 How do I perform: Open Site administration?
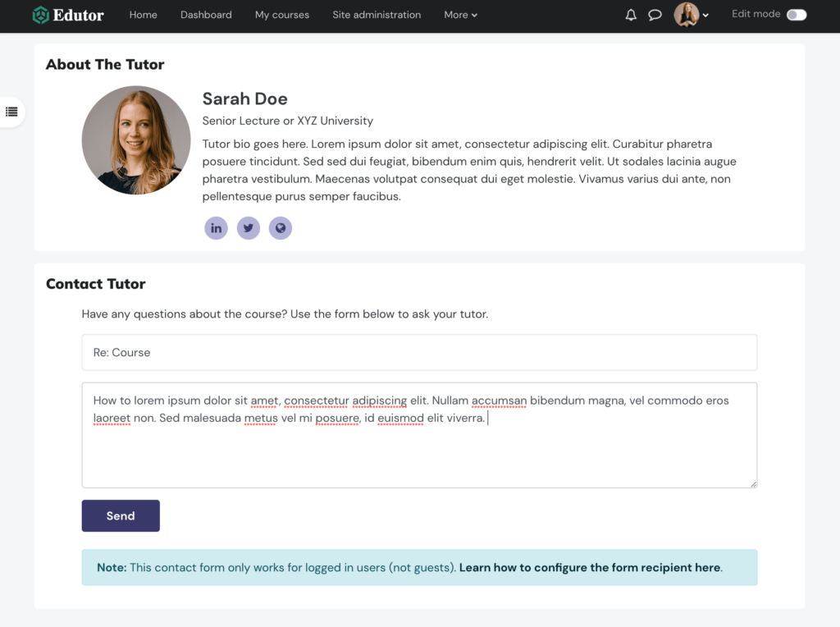(377, 15)
